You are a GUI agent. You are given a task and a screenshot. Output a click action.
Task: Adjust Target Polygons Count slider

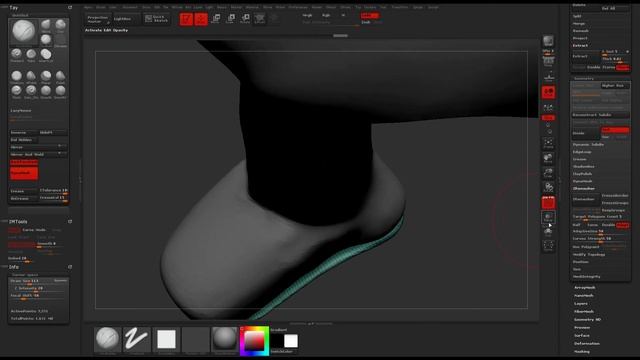[600, 217]
